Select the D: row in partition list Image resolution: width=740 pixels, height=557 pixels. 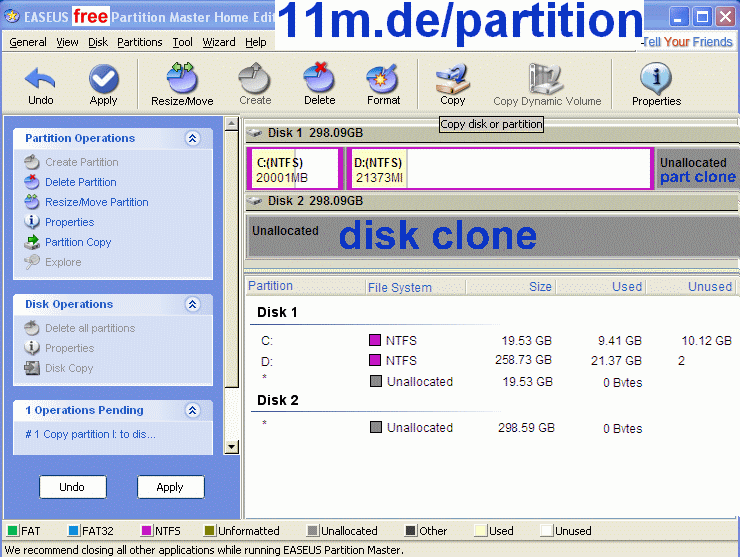(x=494, y=361)
